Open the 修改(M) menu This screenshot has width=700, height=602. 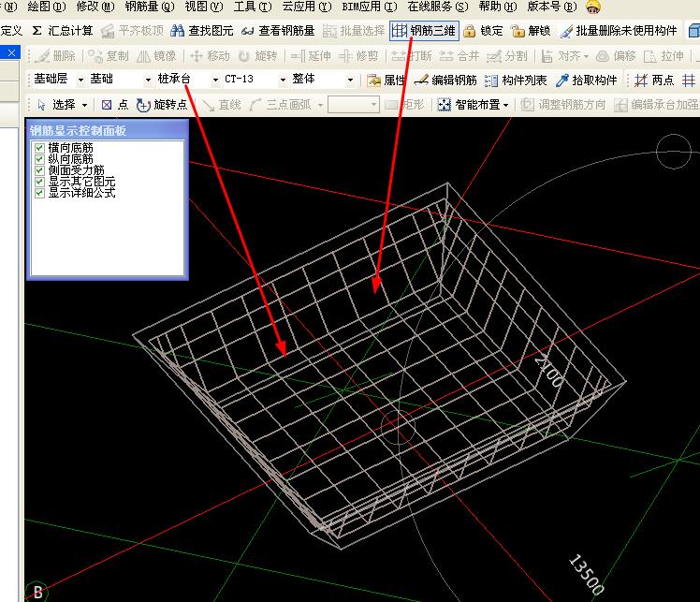tap(95, 7)
